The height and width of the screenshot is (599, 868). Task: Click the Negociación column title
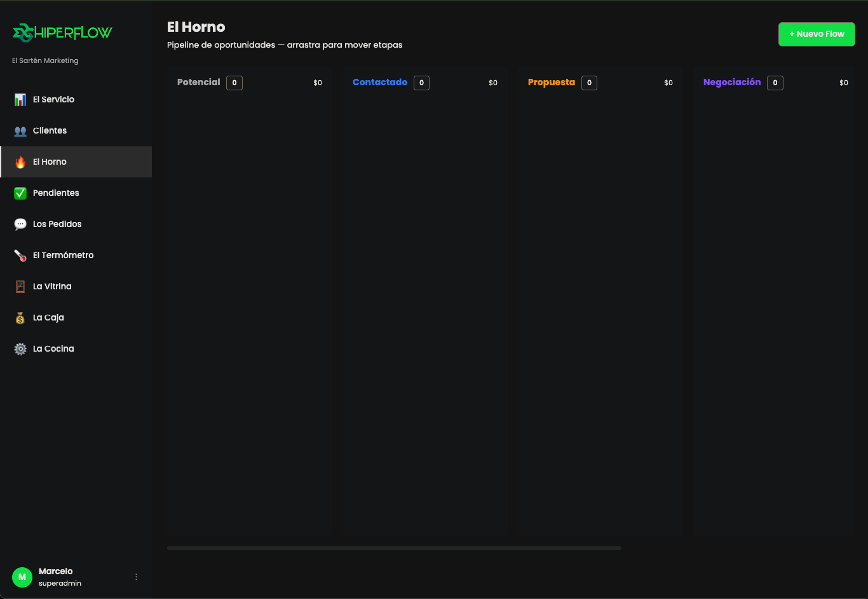tap(732, 82)
